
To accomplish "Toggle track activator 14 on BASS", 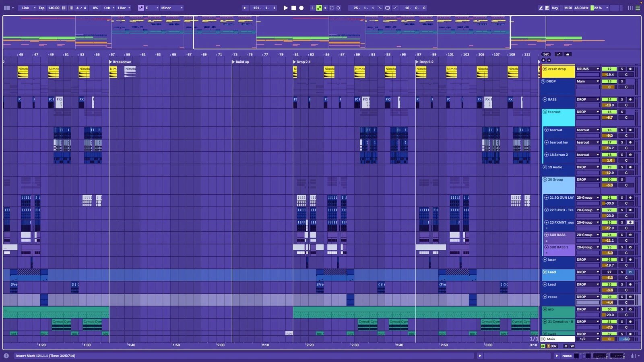I will coord(609,99).
